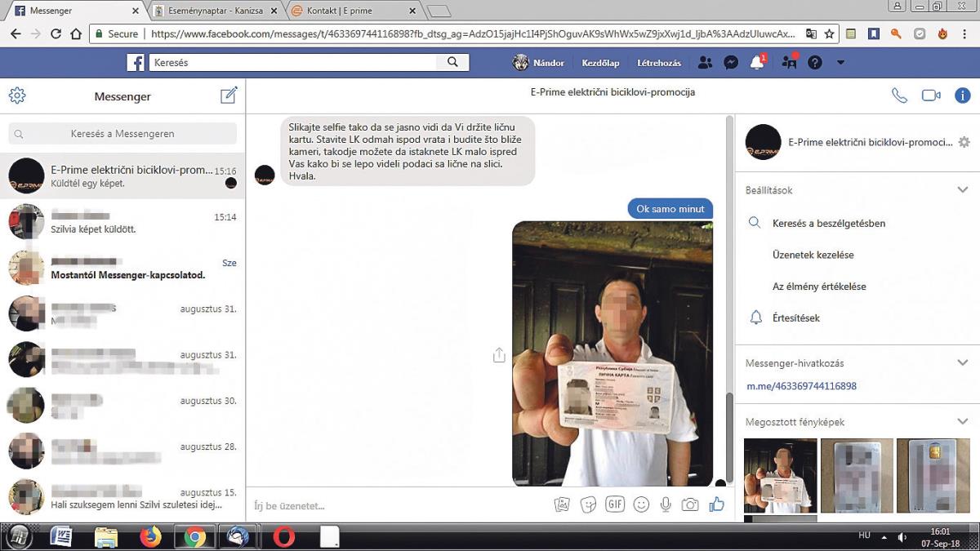Open the Facebook account dropdown arrow
980x551 pixels.
pyautogui.click(x=840, y=63)
